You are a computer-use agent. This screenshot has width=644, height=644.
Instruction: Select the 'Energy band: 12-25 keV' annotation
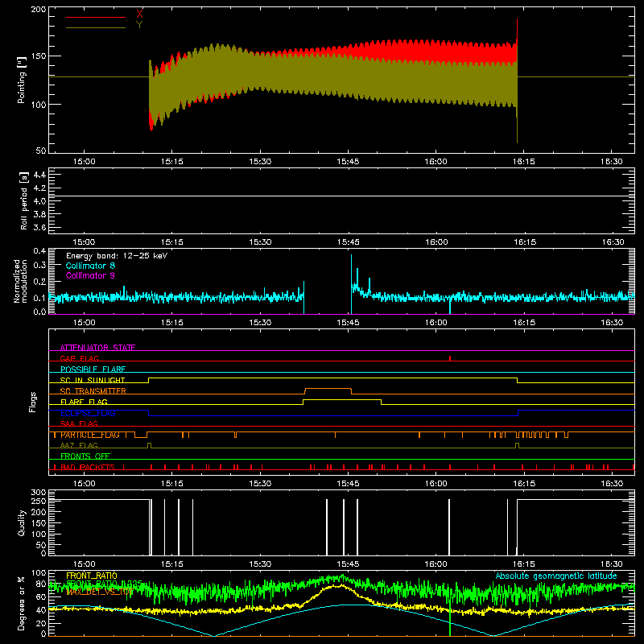pyautogui.click(x=117, y=256)
